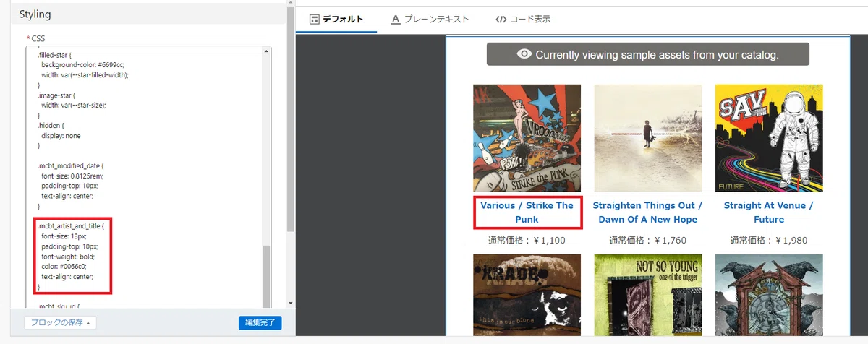Click the .filled-star selector line
868x344 pixels.
click(55, 54)
